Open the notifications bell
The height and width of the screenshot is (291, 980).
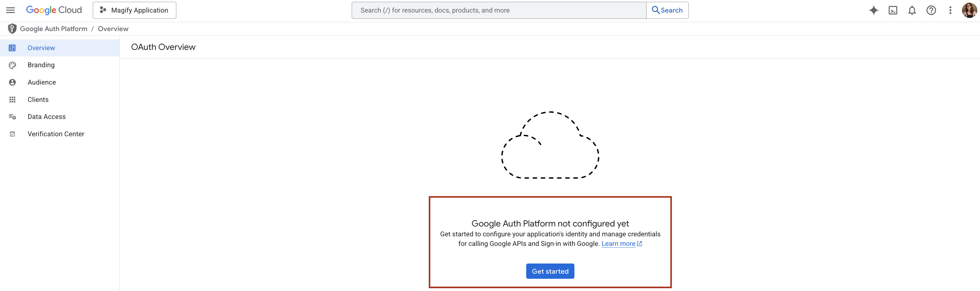coord(912,10)
